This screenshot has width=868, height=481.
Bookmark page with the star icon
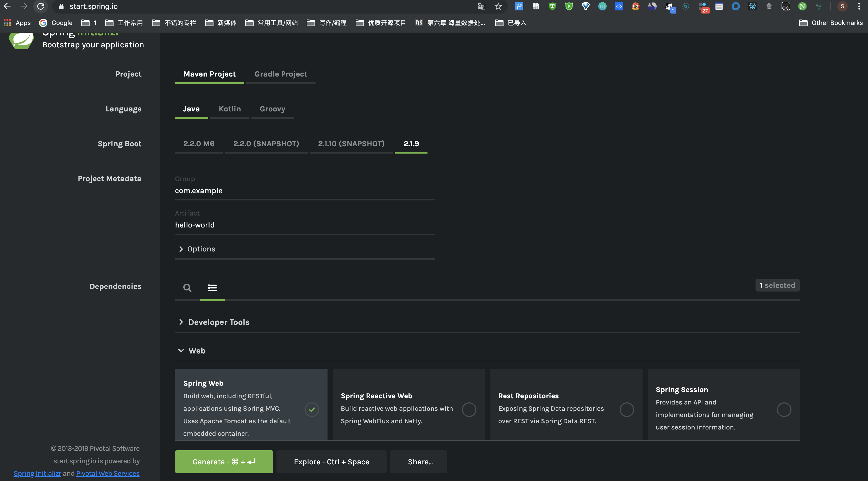498,7
